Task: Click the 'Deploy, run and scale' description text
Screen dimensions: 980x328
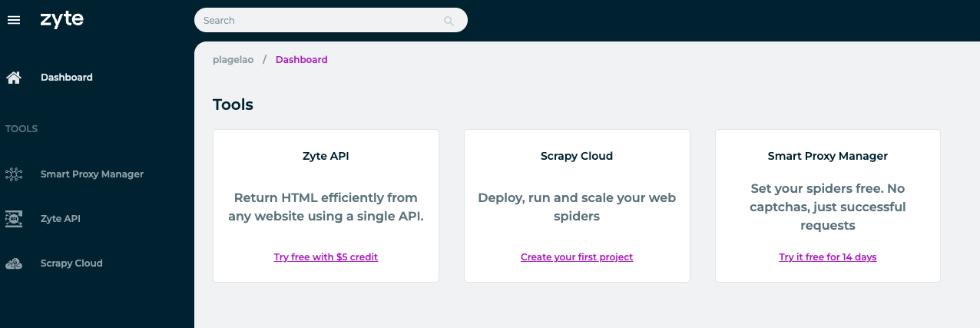Action: tap(577, 207)
